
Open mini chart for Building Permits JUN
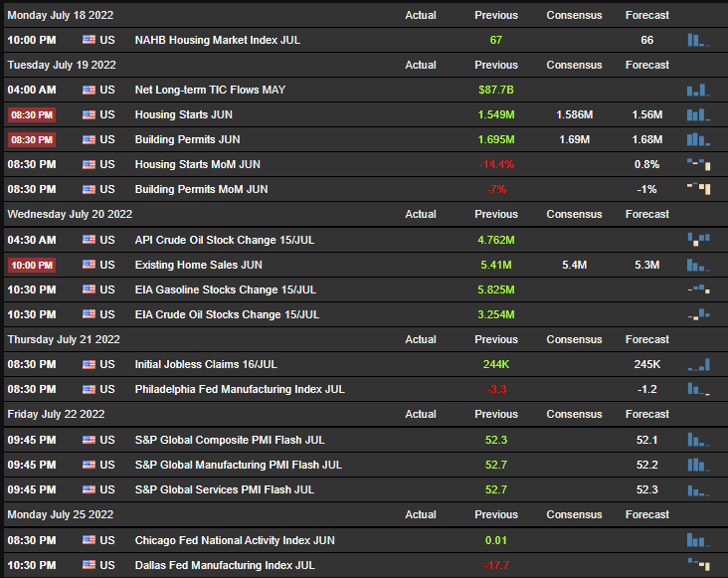698,139
